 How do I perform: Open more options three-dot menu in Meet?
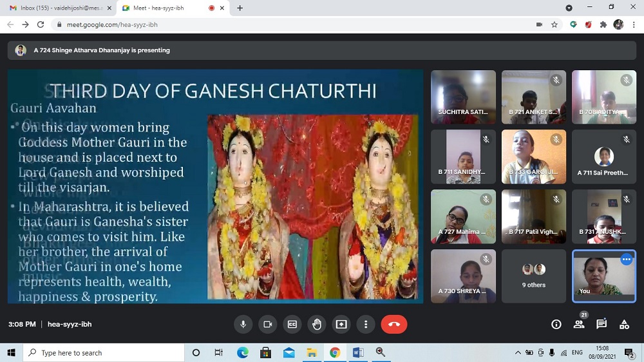point(366,325)
